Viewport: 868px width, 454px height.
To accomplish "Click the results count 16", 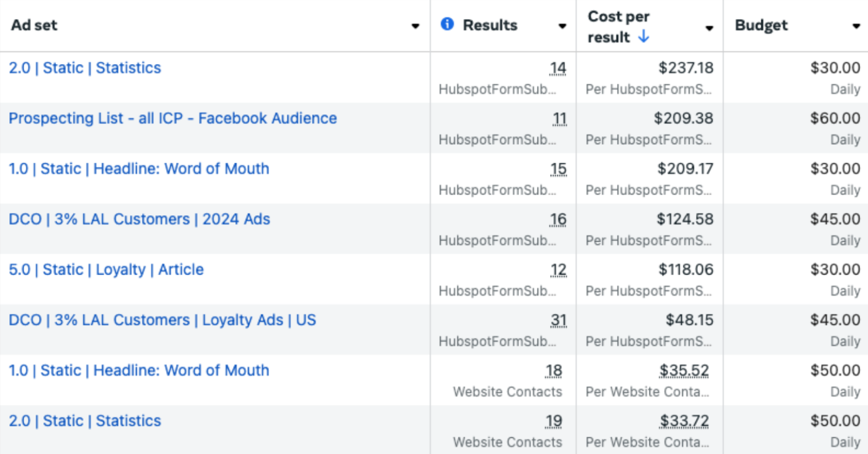I will pyautogui.click(x=558, y=219).
